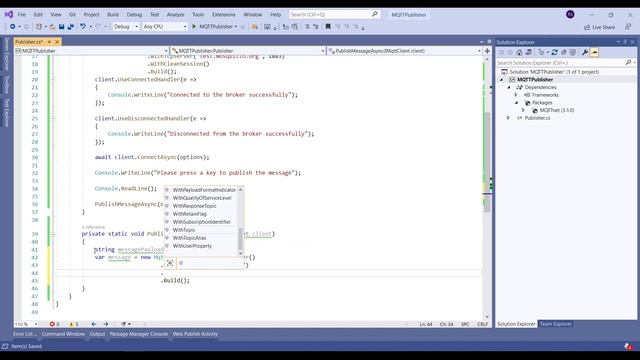
Task: Open the Output tab
Action: click(97, 334)
